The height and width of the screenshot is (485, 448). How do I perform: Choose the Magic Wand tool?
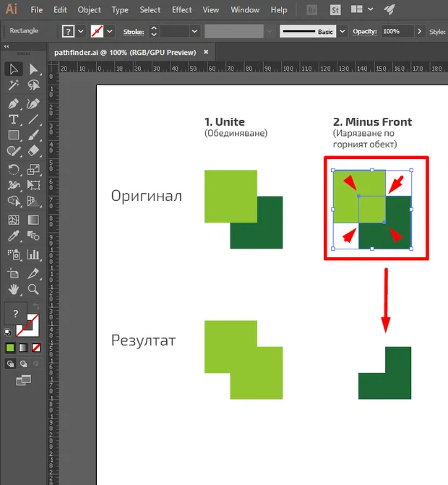[x=14, y=85]
